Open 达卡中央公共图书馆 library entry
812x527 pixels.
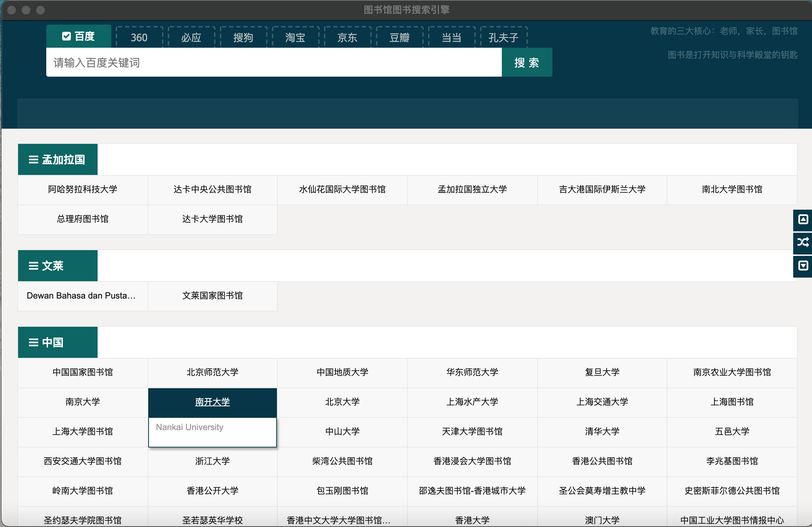coord(213,189)
